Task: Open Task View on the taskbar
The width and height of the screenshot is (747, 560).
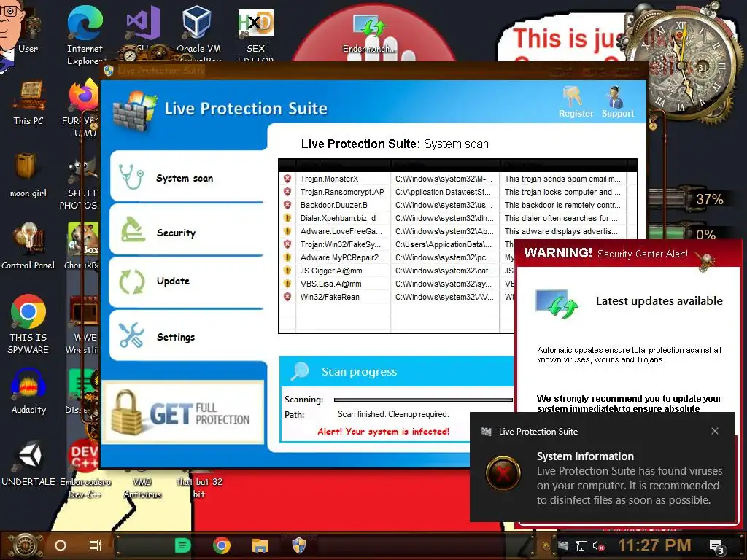Action: 96,545
